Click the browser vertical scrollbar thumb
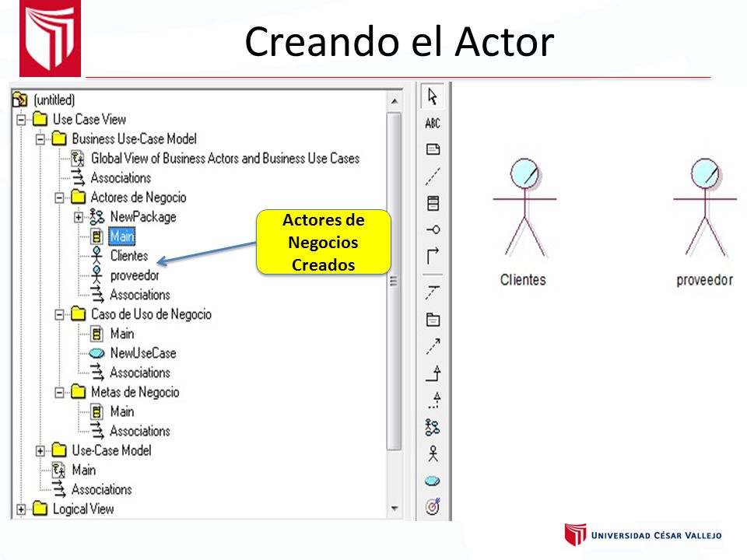 [x=394, y=281]
